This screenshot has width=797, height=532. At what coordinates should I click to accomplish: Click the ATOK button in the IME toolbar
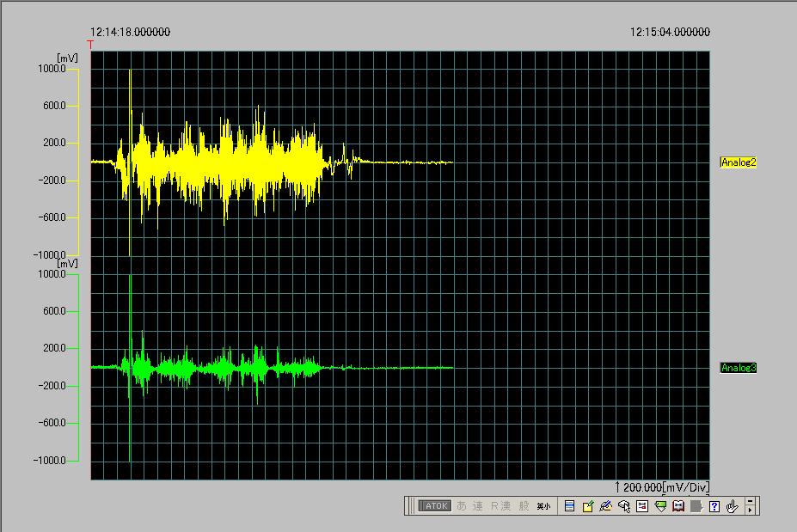click(435, 506)
